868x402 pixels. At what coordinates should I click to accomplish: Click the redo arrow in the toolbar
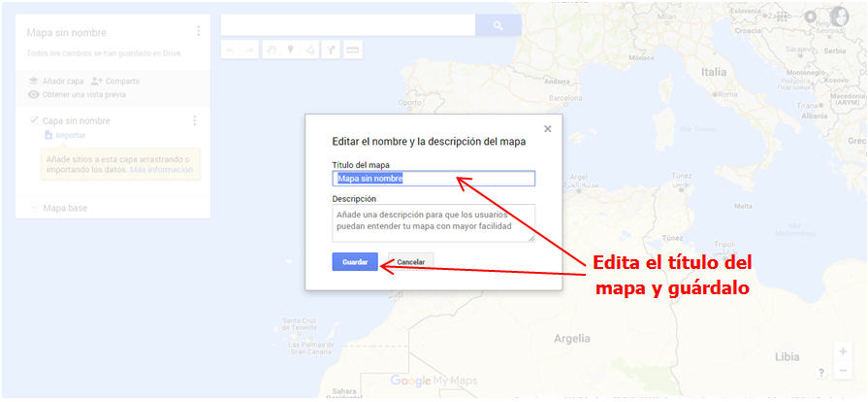[249, 50]
